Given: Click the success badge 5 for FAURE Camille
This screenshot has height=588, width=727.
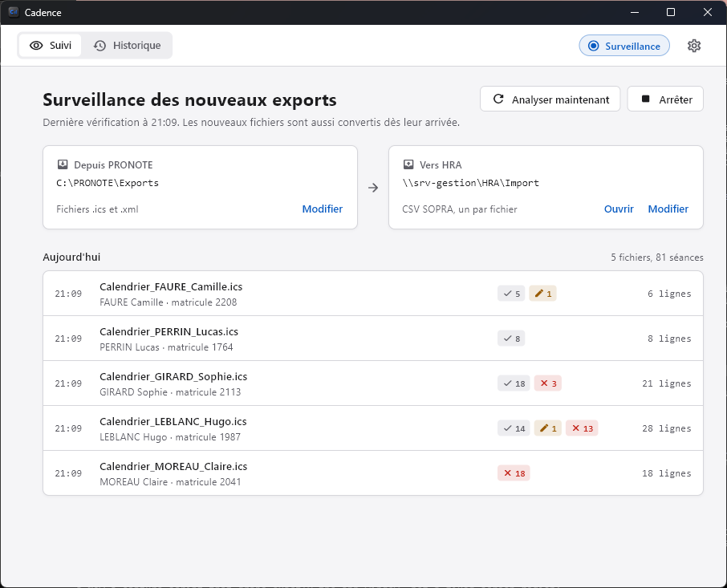Looking at the screenshot, I should (x=511, y=294).
